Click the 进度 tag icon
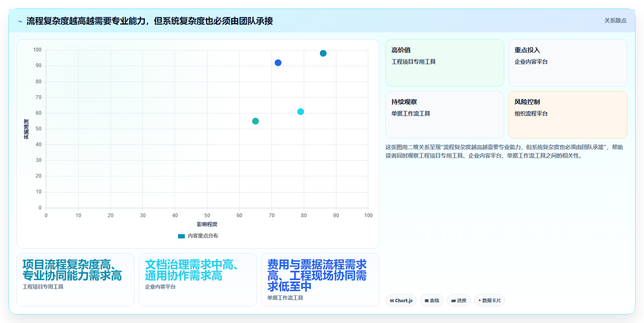644x323 pixels. point(453,300)
